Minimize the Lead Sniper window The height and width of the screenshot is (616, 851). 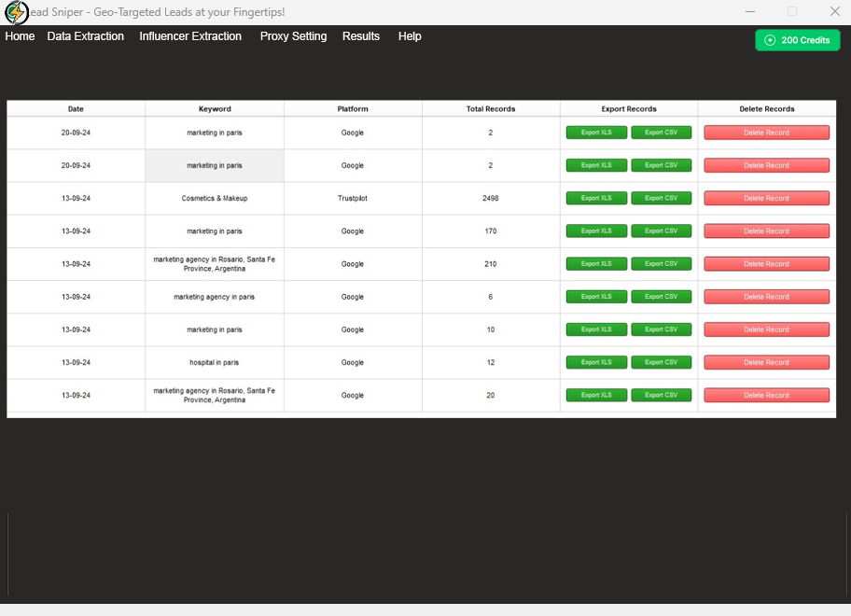coord(750,11)
